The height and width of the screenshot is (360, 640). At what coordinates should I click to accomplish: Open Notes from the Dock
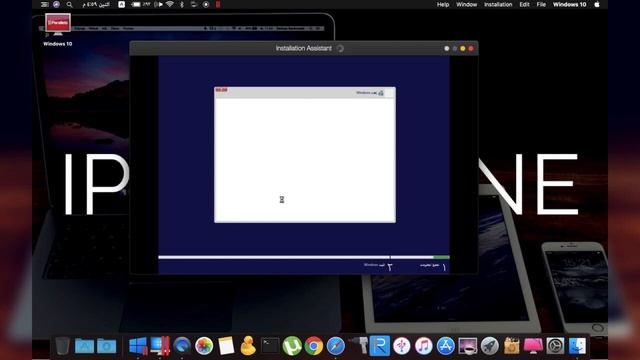click(226, 346)
